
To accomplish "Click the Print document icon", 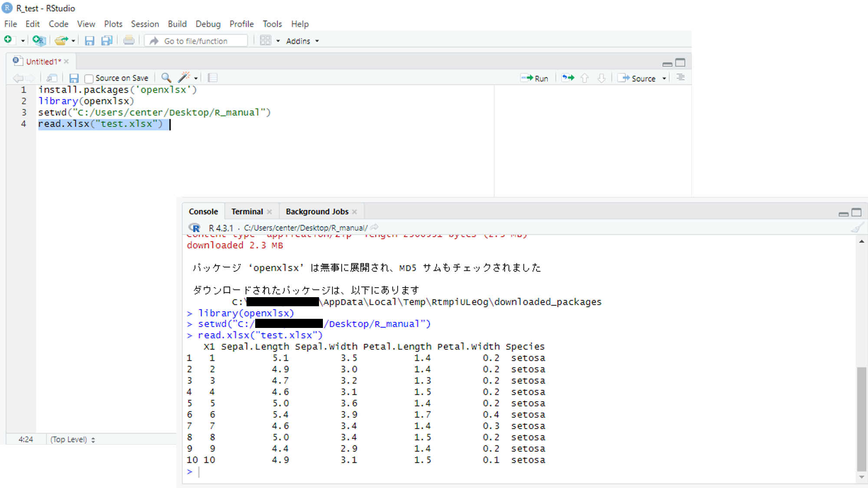I will point(128,41).
